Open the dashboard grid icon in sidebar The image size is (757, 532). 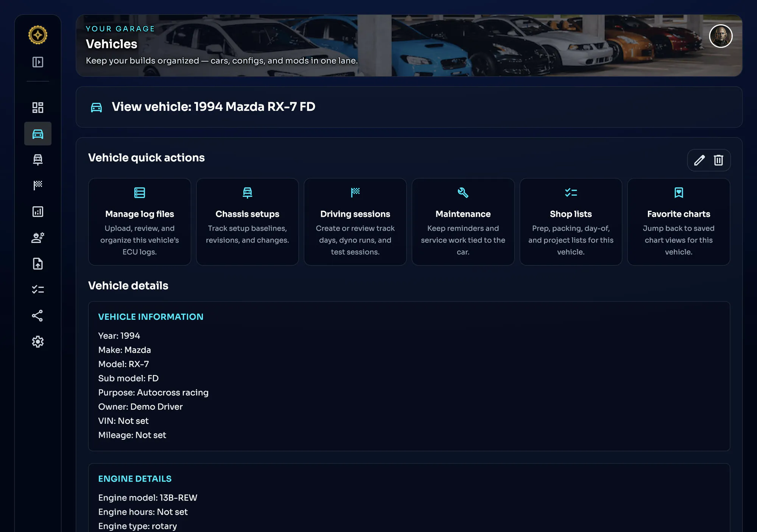(x=38, y=107)
